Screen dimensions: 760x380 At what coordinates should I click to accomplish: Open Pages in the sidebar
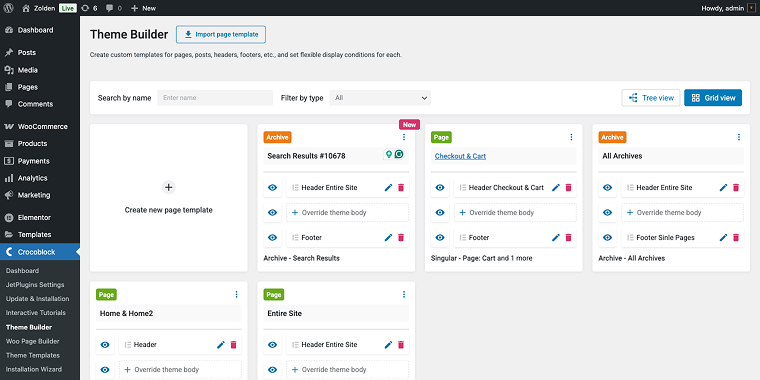click(40, 87)
